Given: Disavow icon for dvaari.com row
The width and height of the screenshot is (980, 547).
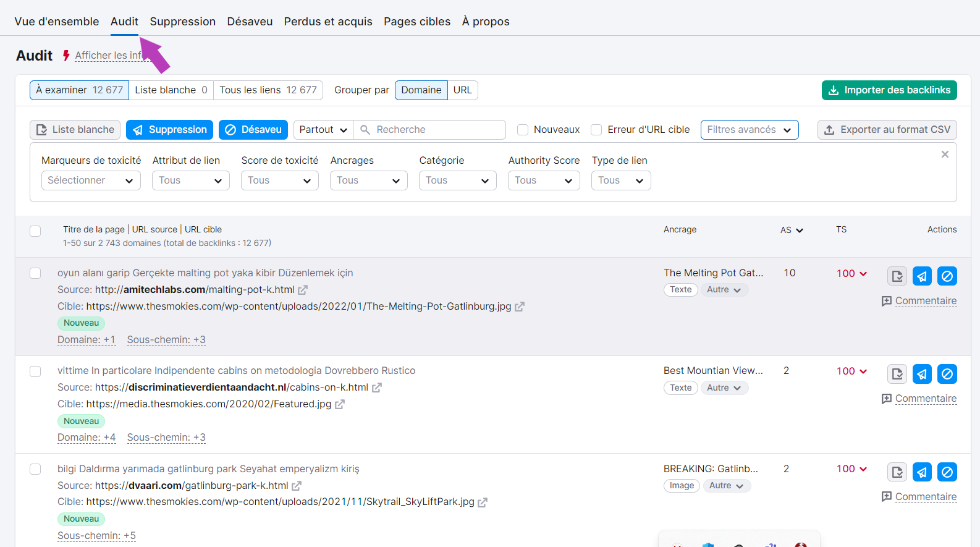Looking at the screenshot, I should pos(947,472).
